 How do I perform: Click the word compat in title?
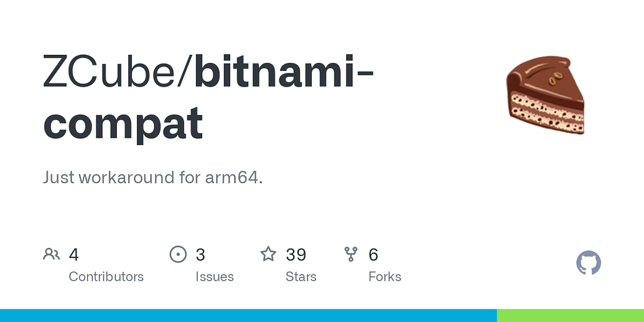(x=123, y=123)
